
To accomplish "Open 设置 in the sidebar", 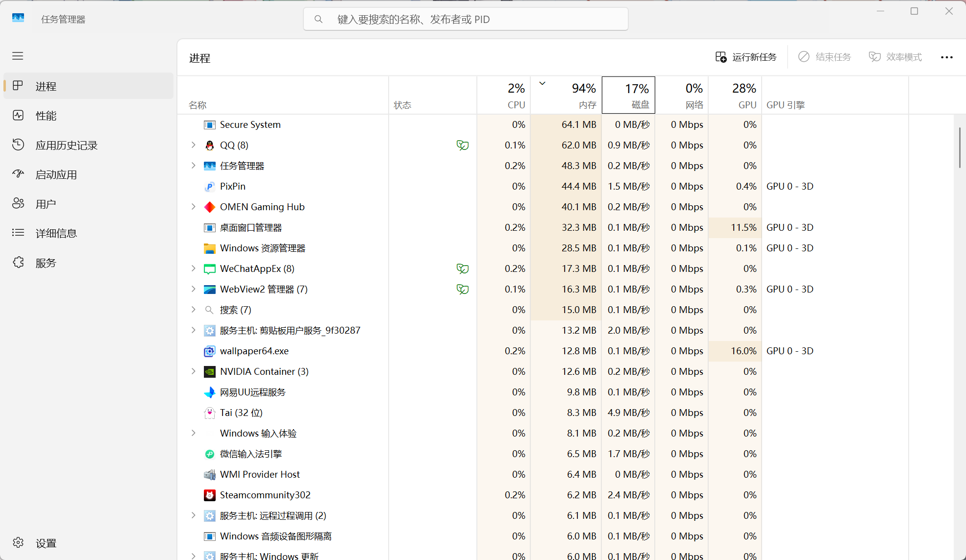I will click(89, 543).
